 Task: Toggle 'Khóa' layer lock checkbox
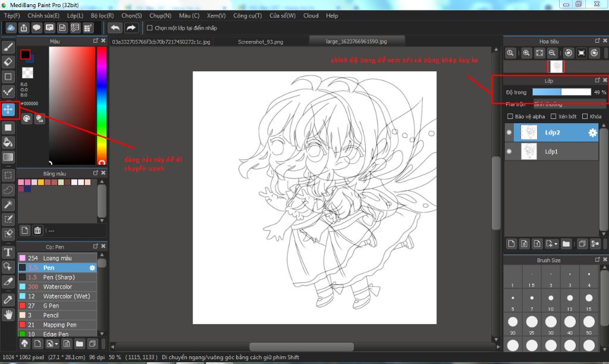585,116
